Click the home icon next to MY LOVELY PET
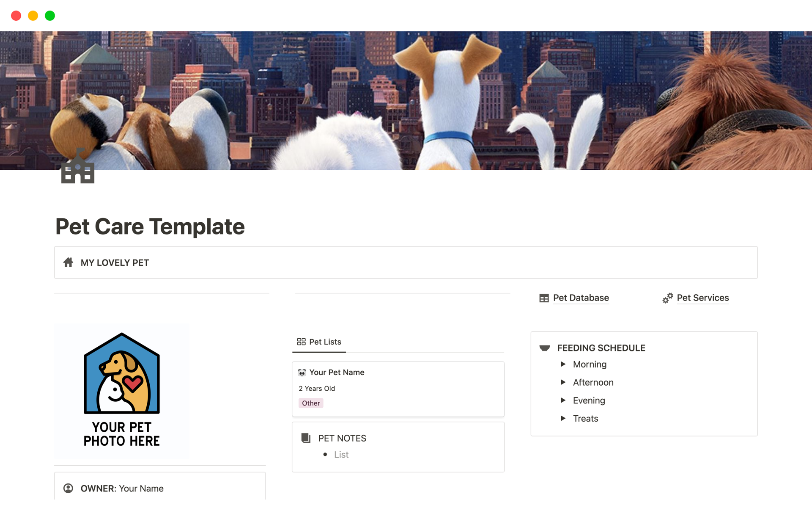 [x=69, y=263]
